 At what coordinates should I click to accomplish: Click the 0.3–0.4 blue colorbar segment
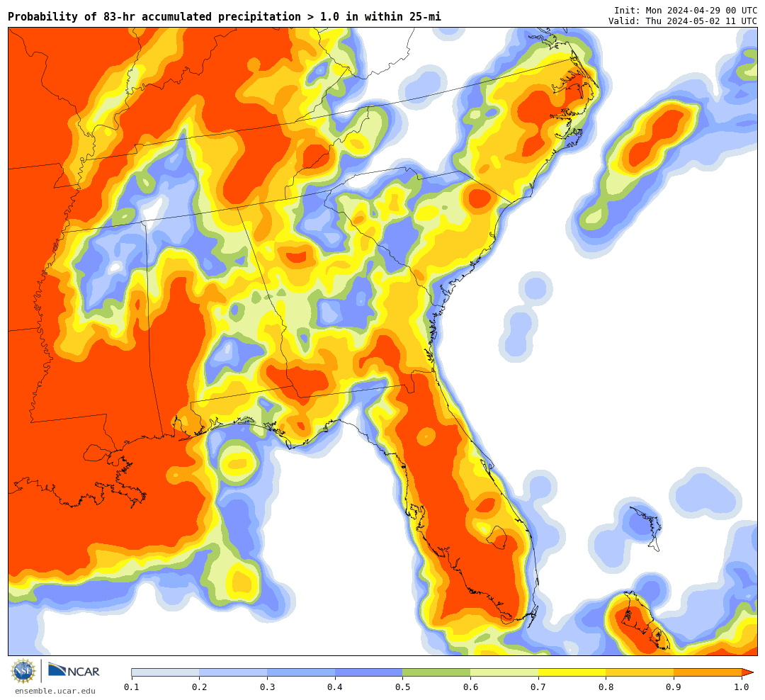(301, 672)
